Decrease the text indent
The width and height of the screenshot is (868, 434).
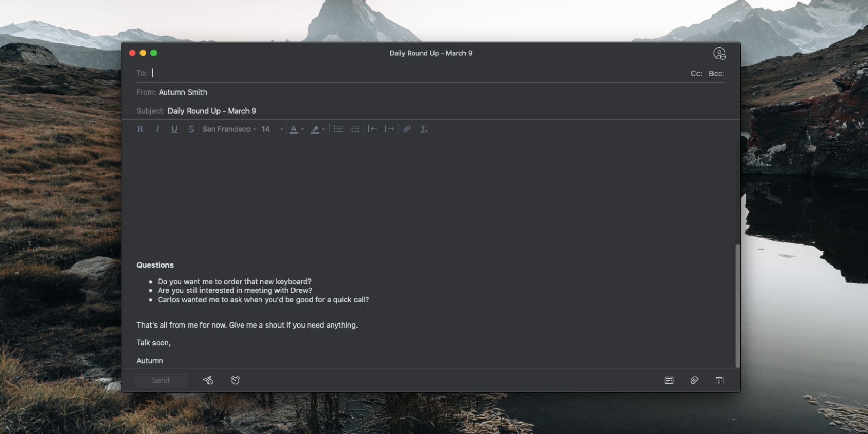coord(373,129)
